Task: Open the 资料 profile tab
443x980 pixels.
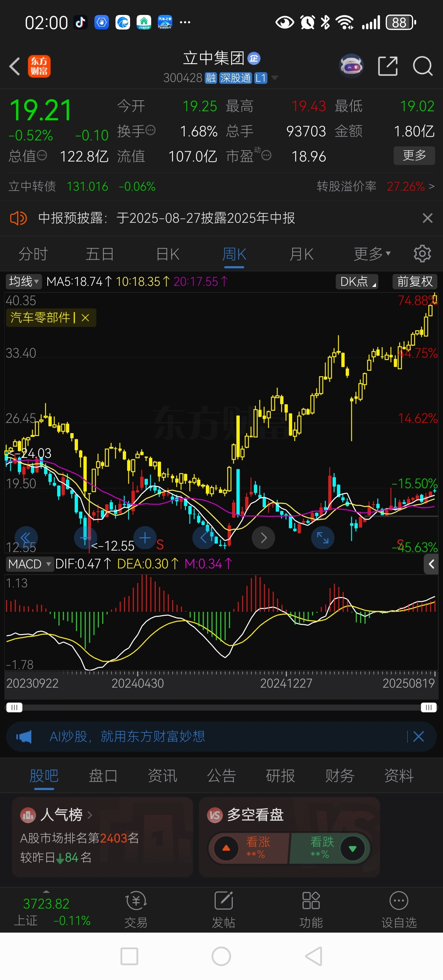Action: (x=399, y=775)
